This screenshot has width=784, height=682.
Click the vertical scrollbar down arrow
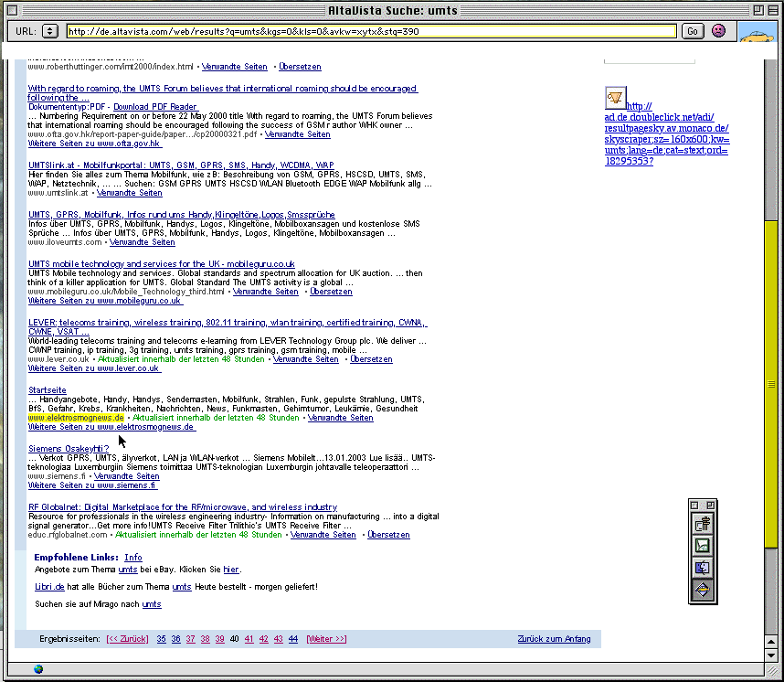tap(772, 653)
